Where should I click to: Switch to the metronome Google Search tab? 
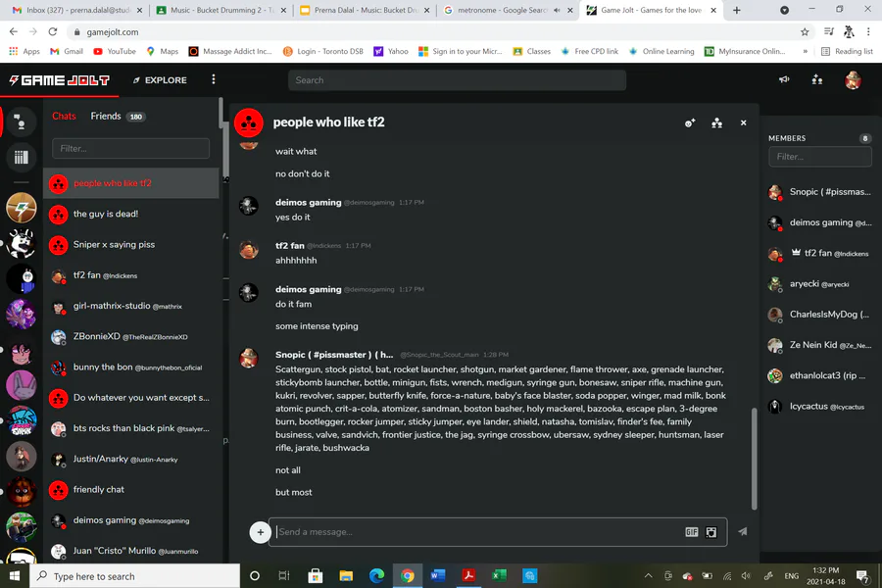click(509, 10)
